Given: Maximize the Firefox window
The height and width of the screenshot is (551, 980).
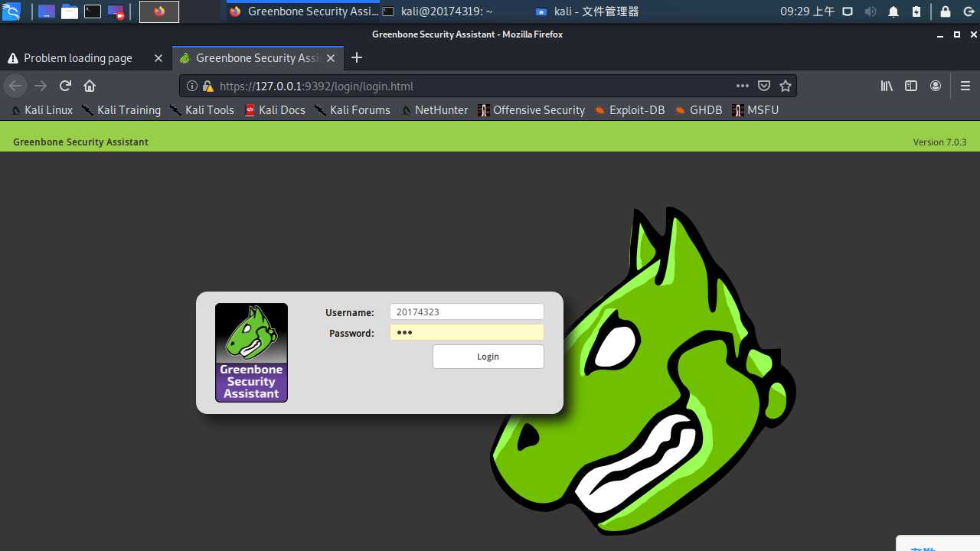Looking at the screenshot, I should point(956,34).
